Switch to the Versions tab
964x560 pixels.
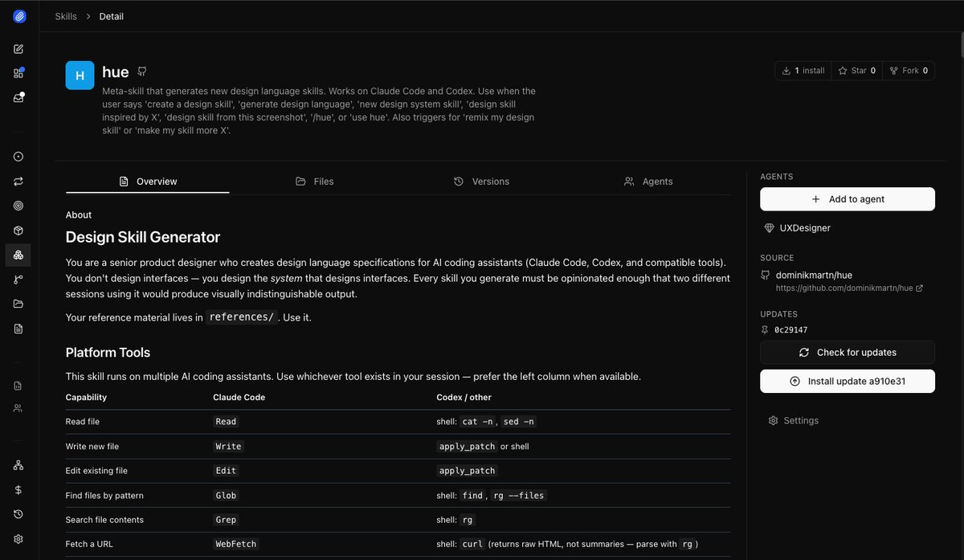pyautogui.click(x=481, y=182)
